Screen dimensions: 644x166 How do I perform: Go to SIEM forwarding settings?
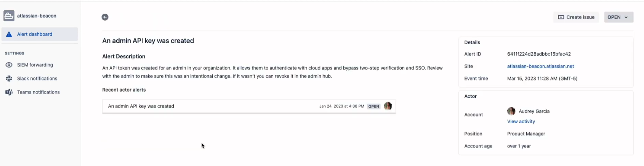point(35,65)
